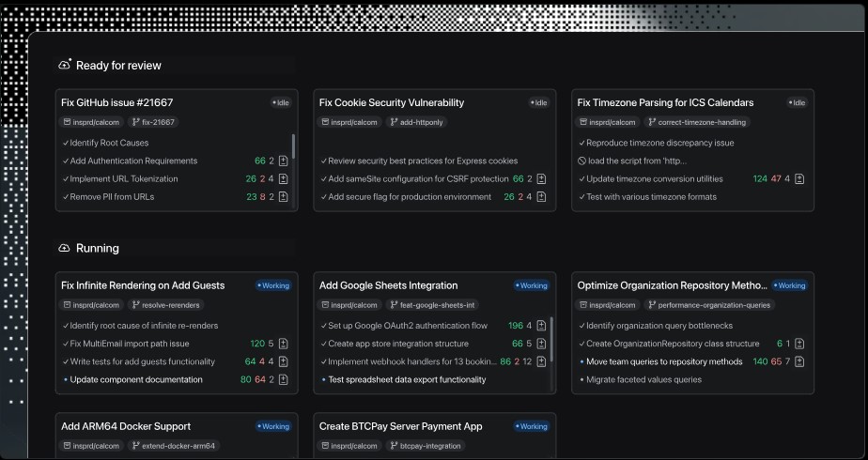Image resolution: width=868 pixels, height=460 pixels.
Task: Open diff icon for Move team queries row
Action: (x=799, y=361)
